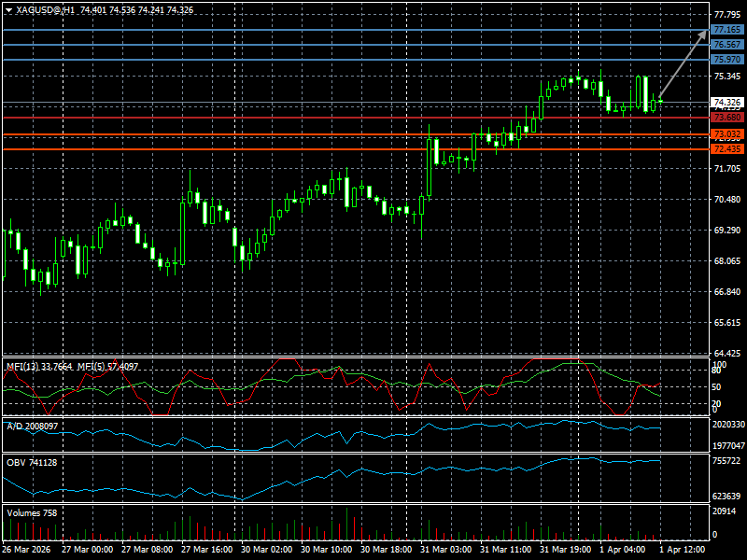Screen dimensions: 747x560
Task: Select the 73.680 support price label
Action: pyautogui.click(x=726, y=118)
